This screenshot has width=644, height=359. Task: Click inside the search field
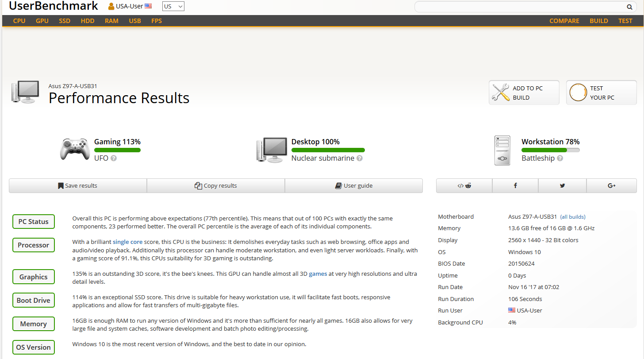[509, 7]
